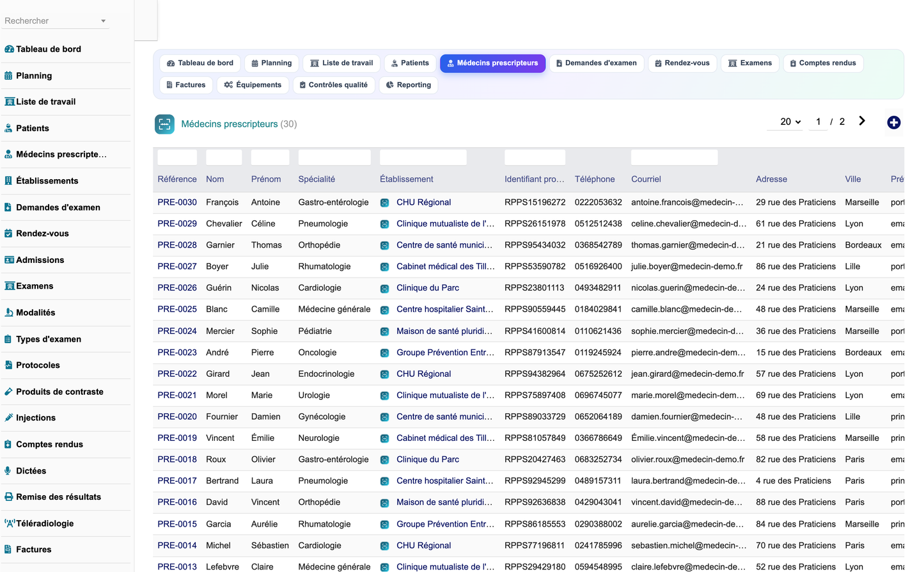
Task: Open Examens sidebar icon
Action: click(10, 286)
